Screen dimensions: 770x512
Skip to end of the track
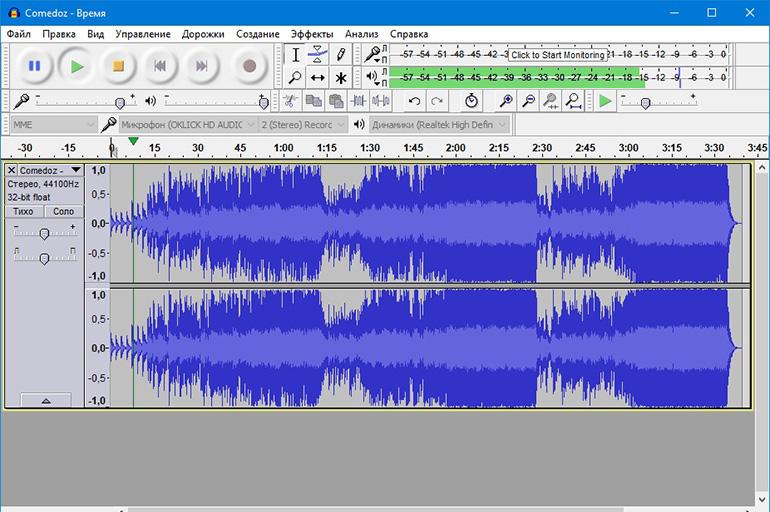[201, 66]
